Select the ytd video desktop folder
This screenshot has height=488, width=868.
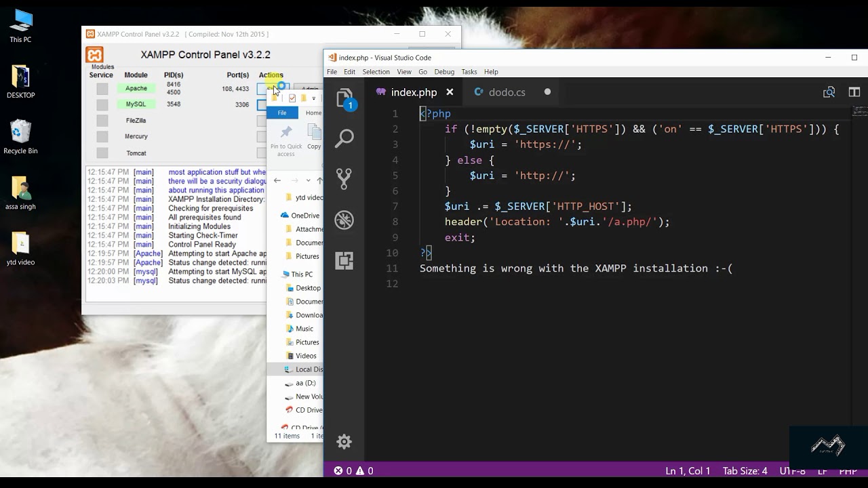(x=20, y=249)
